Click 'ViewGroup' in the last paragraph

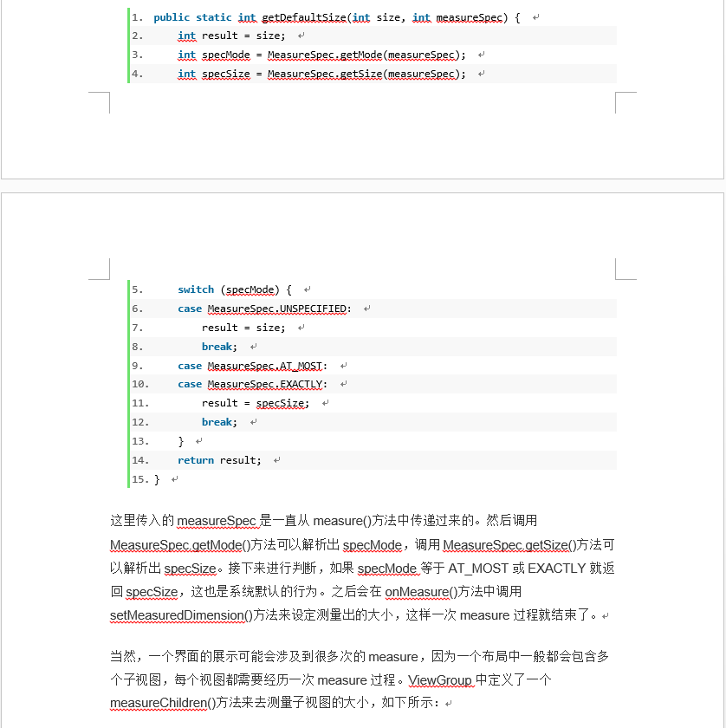pos(439,680)
